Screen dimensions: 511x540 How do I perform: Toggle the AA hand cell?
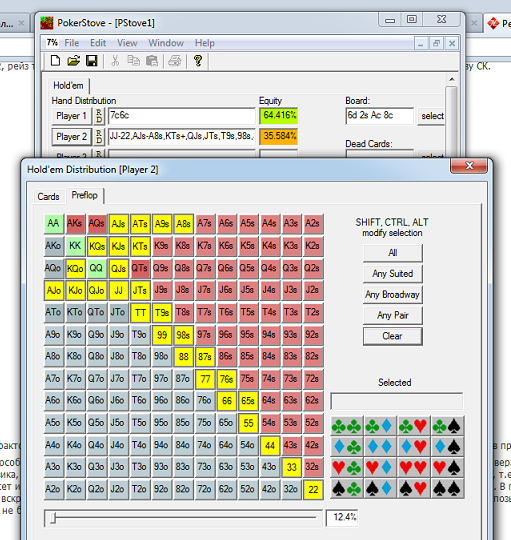pyautogui.click(x=53, y=224)
